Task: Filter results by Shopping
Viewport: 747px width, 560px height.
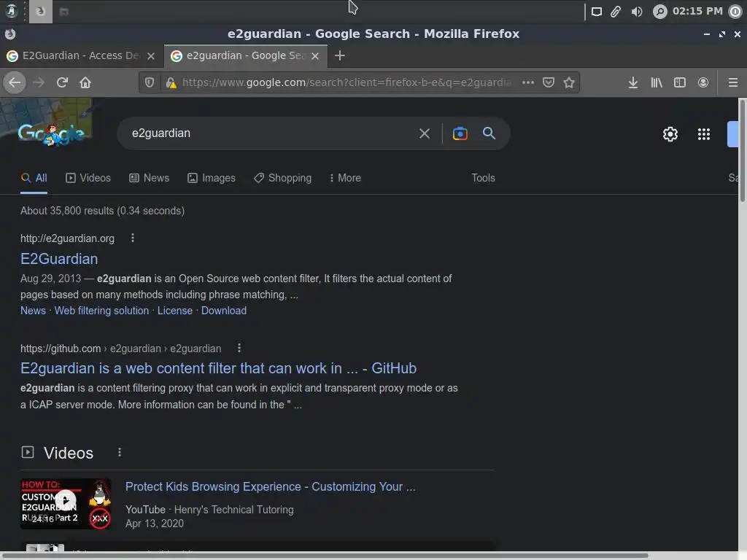Action: click(282, 178)
